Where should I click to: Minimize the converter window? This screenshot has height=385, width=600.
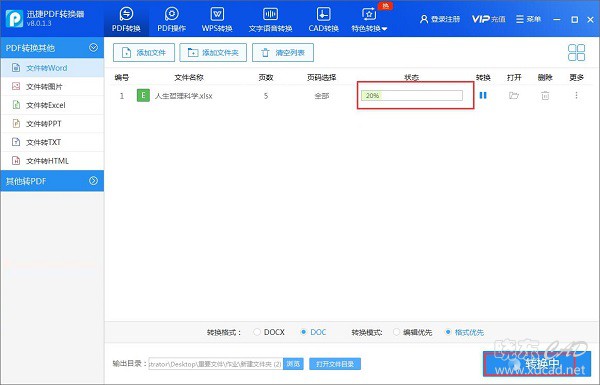pos(557,19)
